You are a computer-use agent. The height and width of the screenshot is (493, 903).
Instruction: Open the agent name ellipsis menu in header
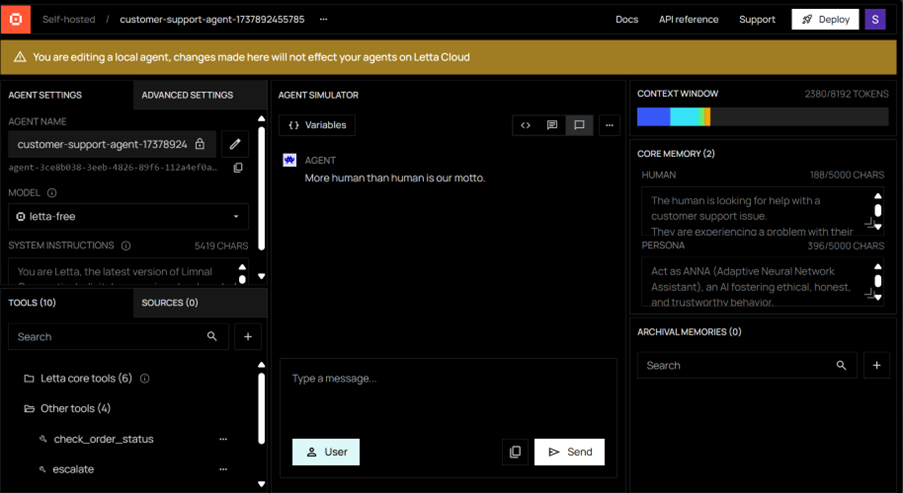click(324, 19)
